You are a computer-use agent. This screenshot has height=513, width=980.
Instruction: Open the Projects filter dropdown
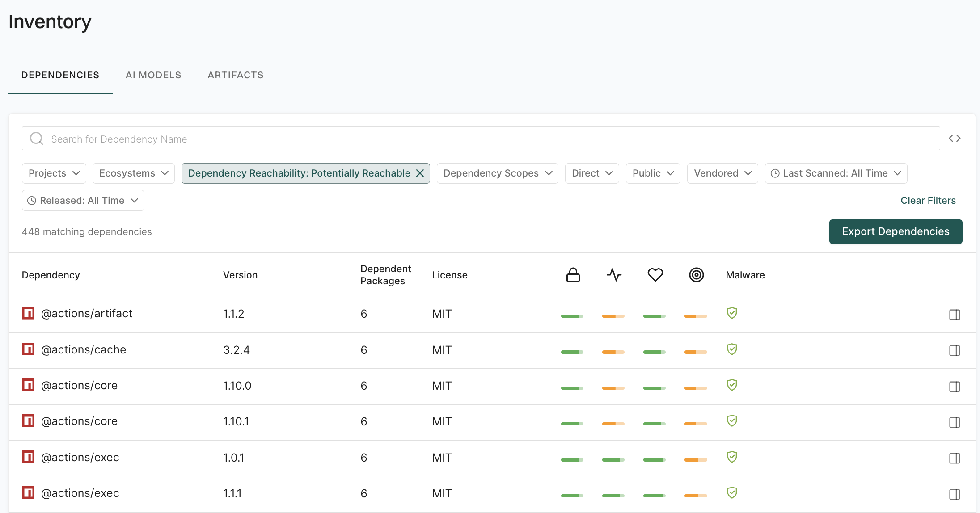(54, 173)
